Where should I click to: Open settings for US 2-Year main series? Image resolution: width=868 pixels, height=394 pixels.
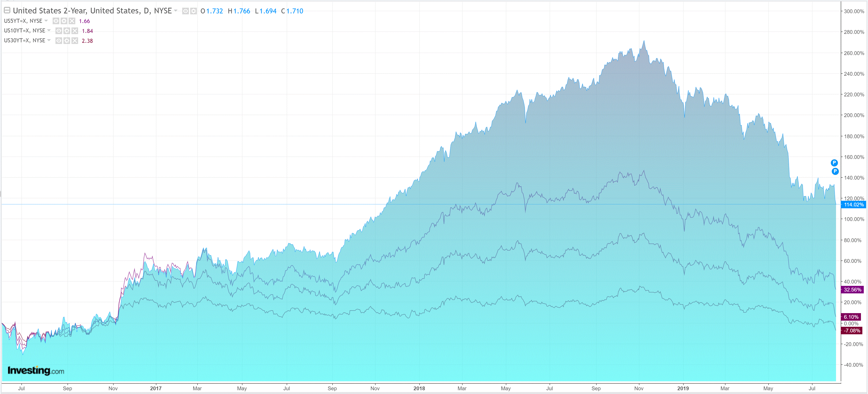(x=193, y=11)
